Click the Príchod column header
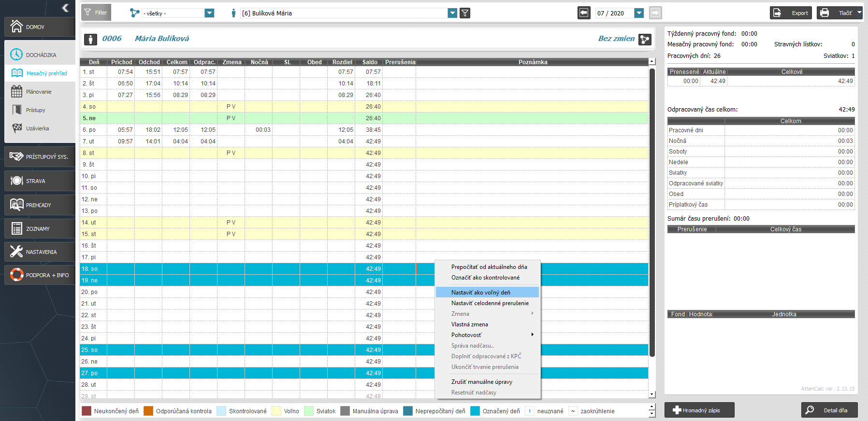This screenshot has height=421, width=868. click(x=121, y=62)
